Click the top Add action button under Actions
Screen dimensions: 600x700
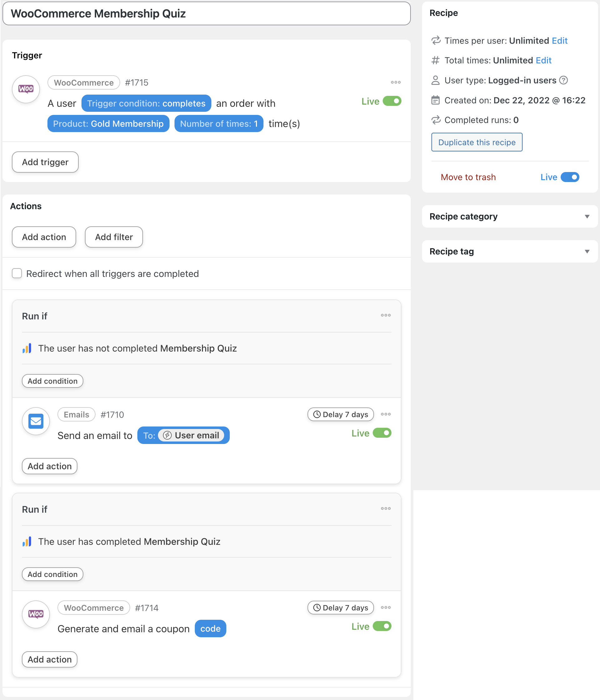coord(44,237)
